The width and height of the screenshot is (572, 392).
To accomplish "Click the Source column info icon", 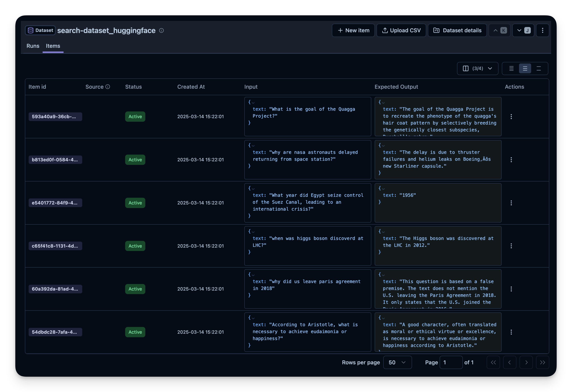I will tap(108, 87).
